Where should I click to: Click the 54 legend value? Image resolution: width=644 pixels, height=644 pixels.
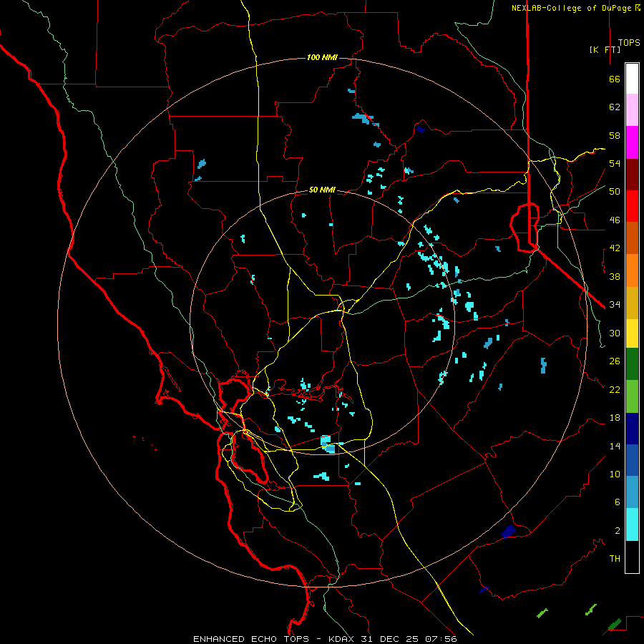click(x=615, y=163)
